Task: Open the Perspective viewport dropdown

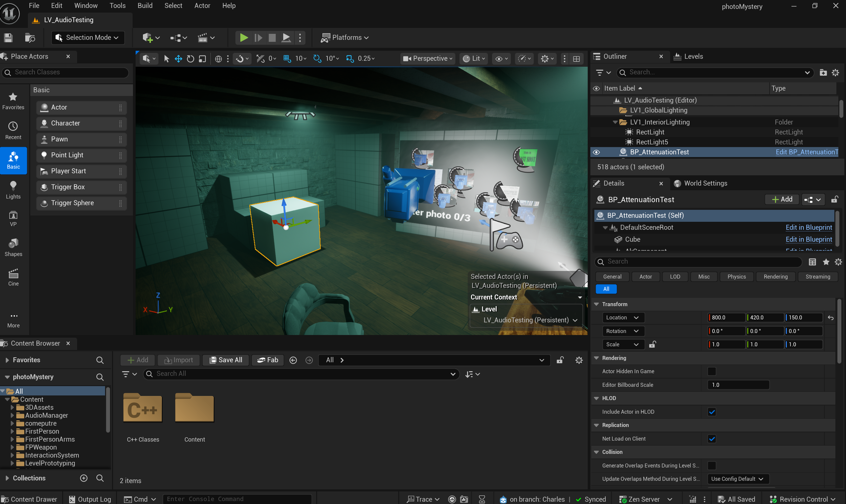Action: [427, 59]
